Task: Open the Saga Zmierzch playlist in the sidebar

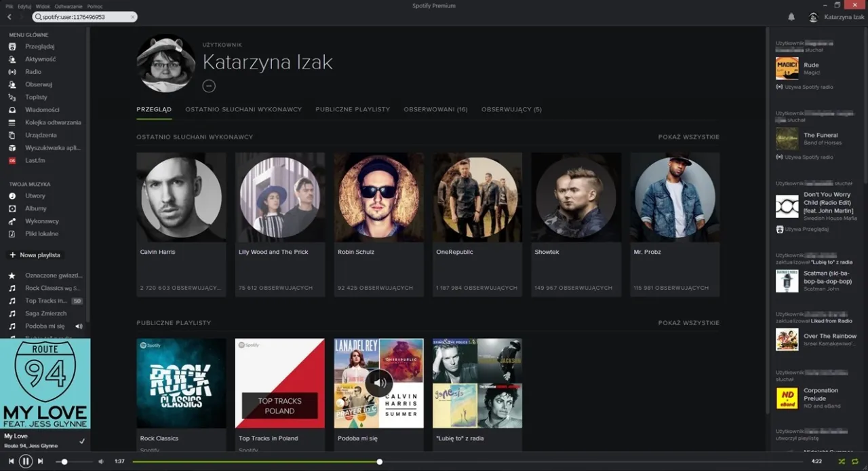Action: 45,314
